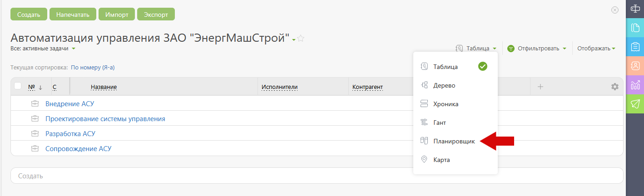The image size is (644, 196).
Task: Add a column with the plus icon
Action: click(x=540, y=87)
